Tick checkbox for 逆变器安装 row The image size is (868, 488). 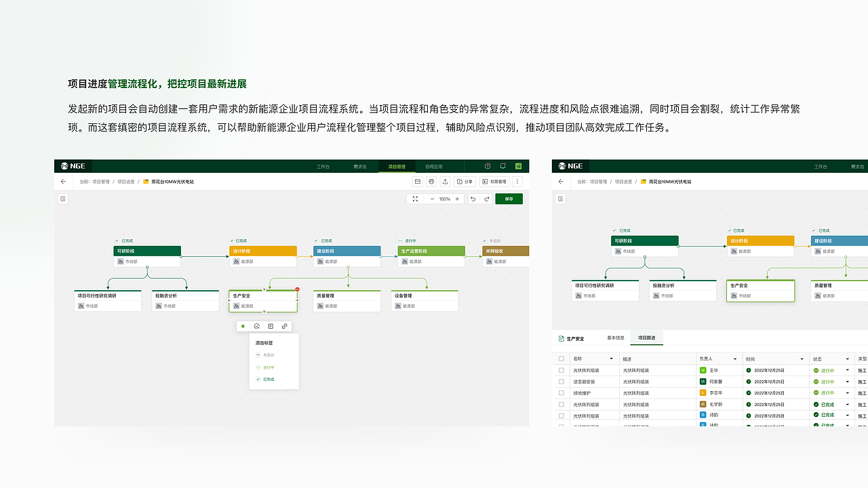(x=561, y=382)
